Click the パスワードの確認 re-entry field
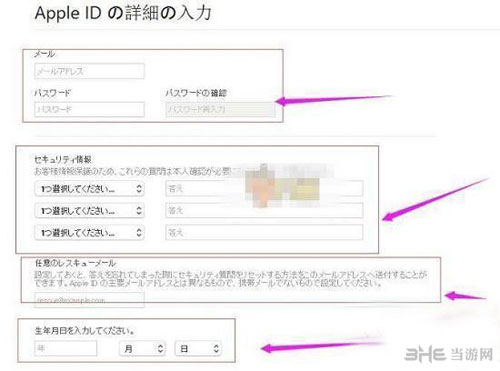 click(220, 109)
